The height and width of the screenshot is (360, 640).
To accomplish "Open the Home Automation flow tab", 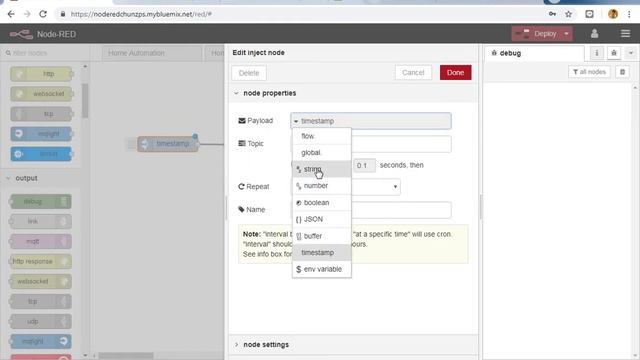I will pyautogui.click(x=152, y=53).
